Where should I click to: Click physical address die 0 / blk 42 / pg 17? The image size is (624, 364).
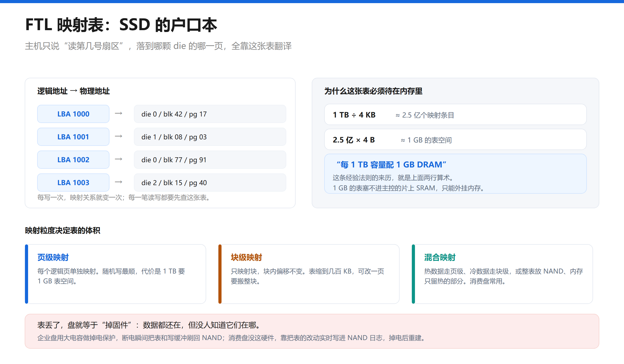coord(210,114)
